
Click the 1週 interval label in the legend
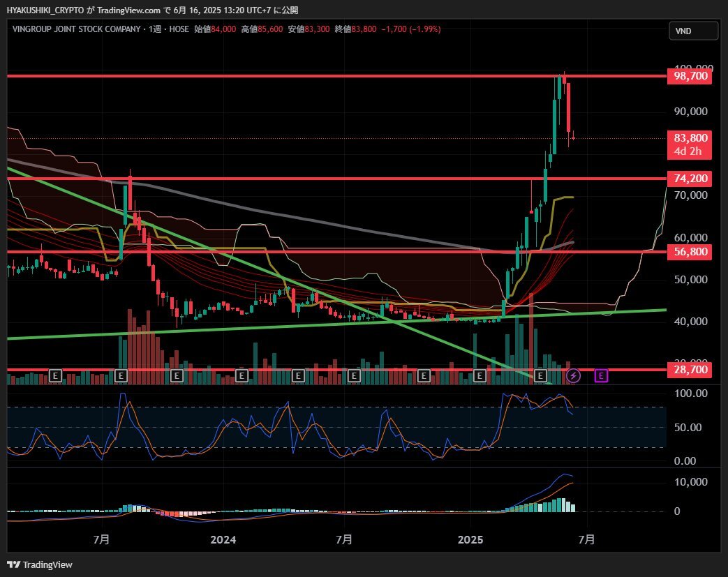click(155, 29)
